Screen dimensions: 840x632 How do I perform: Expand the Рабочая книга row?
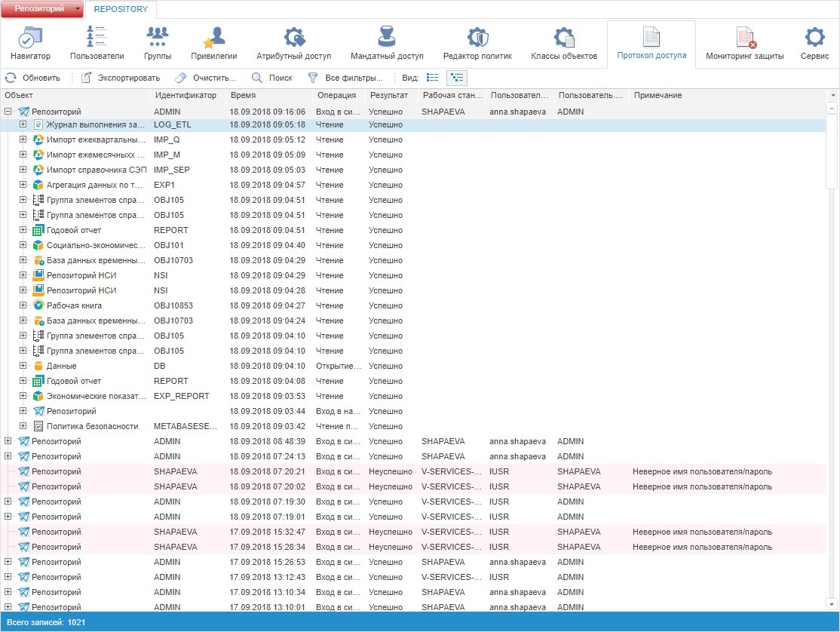pos(23,305)
